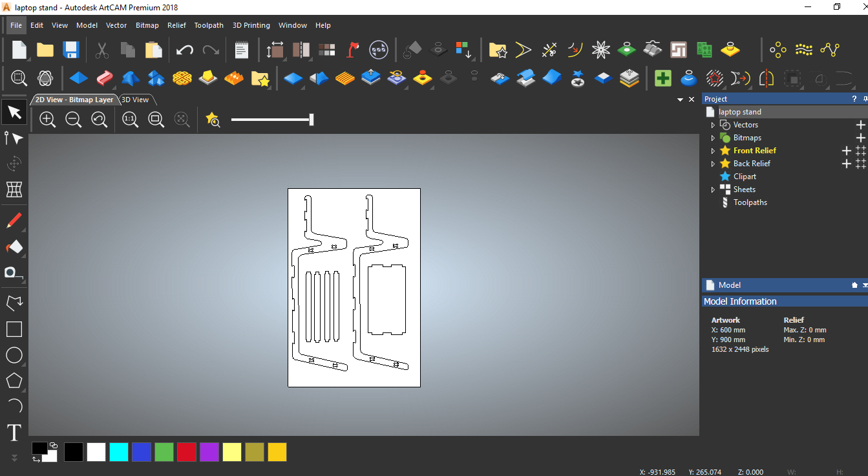The image size is (868, 476).
Task: Click the Zoom In magnifier icon
Action: point(47,119)
